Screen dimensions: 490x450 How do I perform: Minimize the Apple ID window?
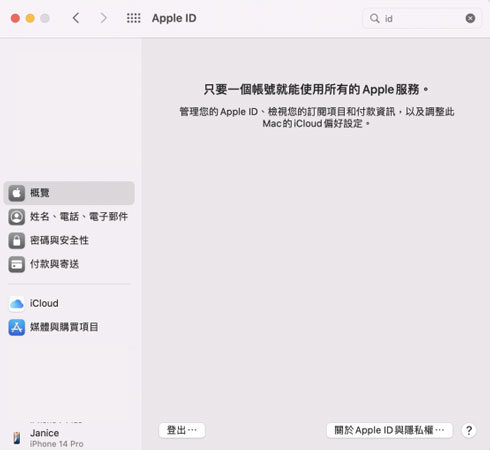[x=30, y=18]
